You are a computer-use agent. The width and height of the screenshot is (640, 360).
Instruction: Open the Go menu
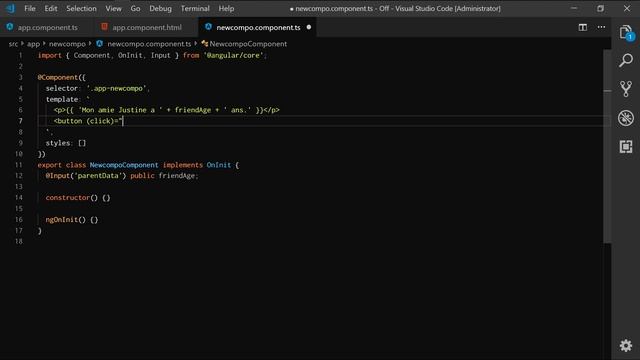point(136,8)
